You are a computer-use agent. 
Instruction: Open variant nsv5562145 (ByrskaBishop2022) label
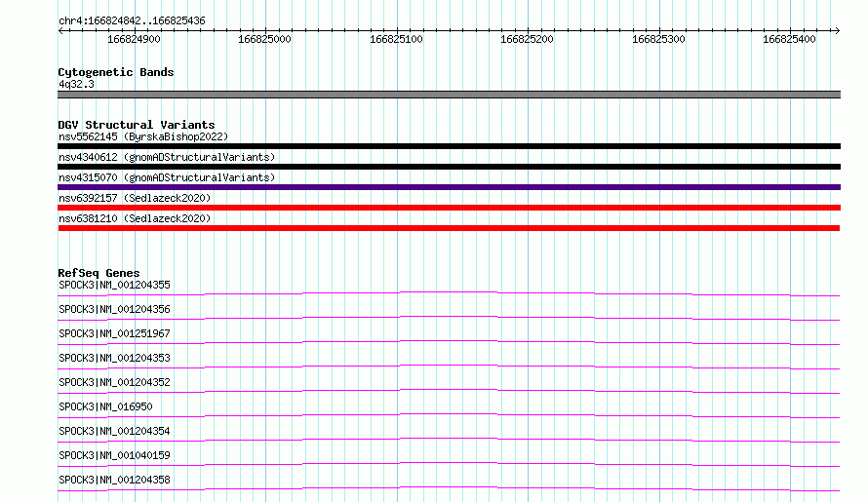pyautogui.click(x=143, y=136)
